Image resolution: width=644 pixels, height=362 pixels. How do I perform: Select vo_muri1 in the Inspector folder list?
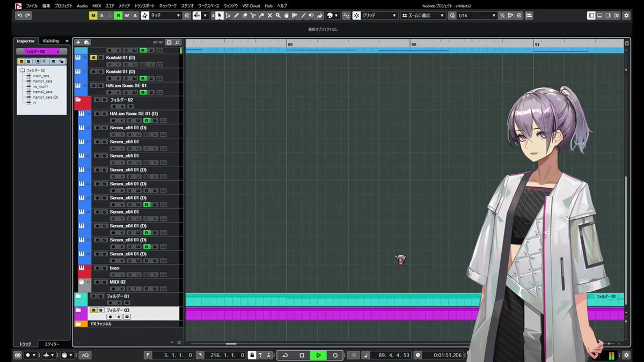click(40, 86)
